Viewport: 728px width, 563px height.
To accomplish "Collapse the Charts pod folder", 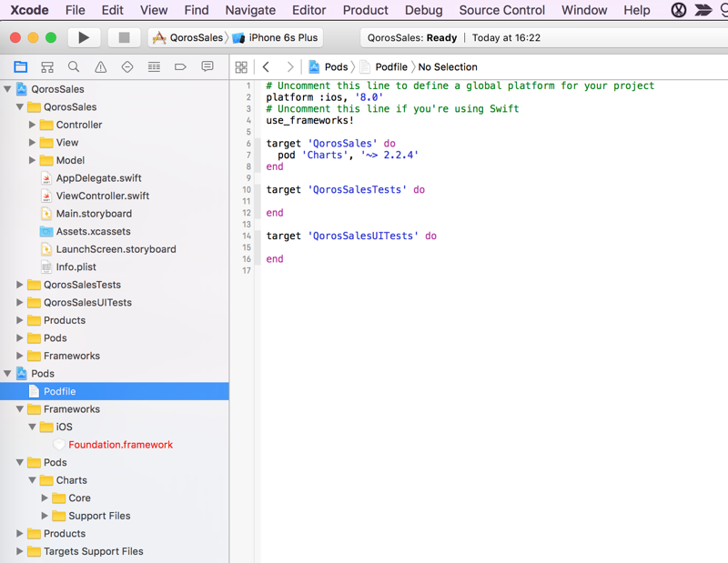I will [x=32, y=480].
